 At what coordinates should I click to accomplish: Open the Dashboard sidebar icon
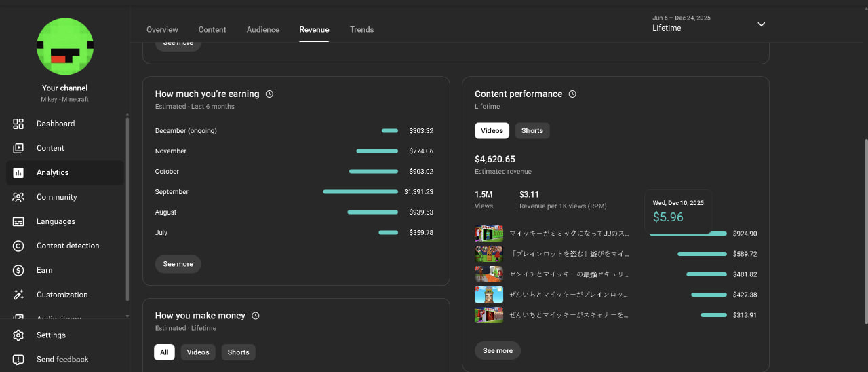pyautogui.click(x=18, y=124)
